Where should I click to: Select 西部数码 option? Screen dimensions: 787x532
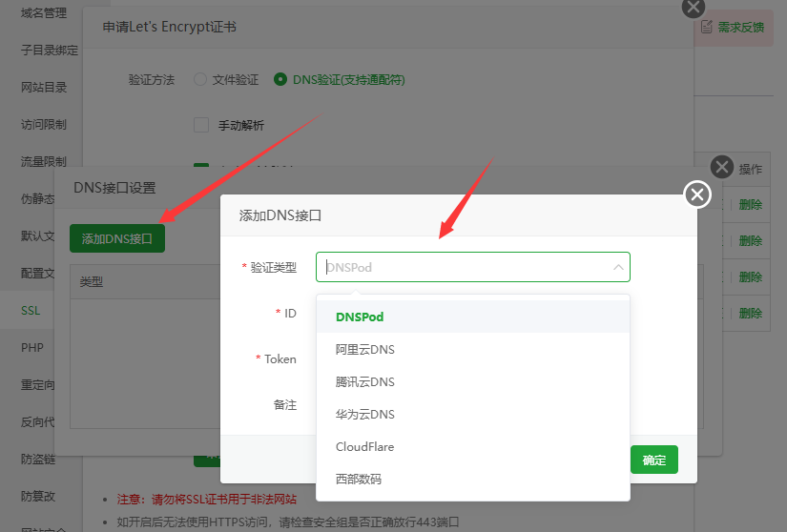click(473, 479)
